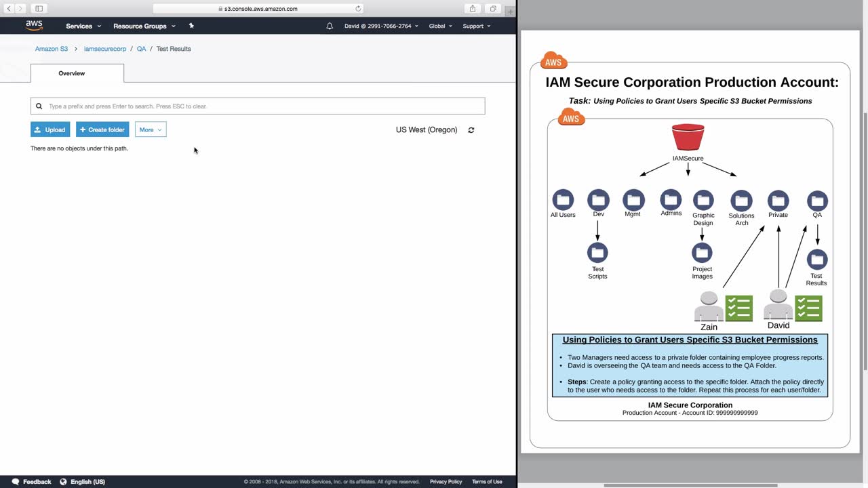
Task: Click the IAMSecure bucket icon in the diagram
Action: (x=688, y=138)
